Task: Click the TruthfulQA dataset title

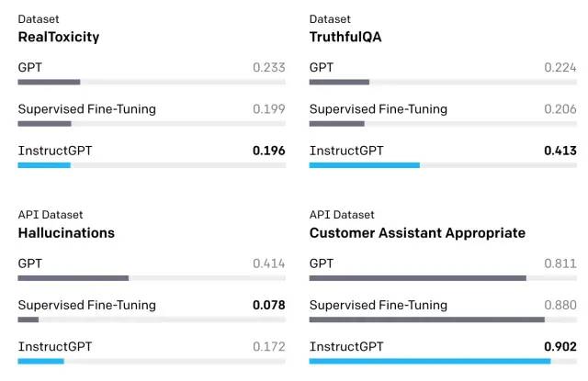Action: [345, 38]
